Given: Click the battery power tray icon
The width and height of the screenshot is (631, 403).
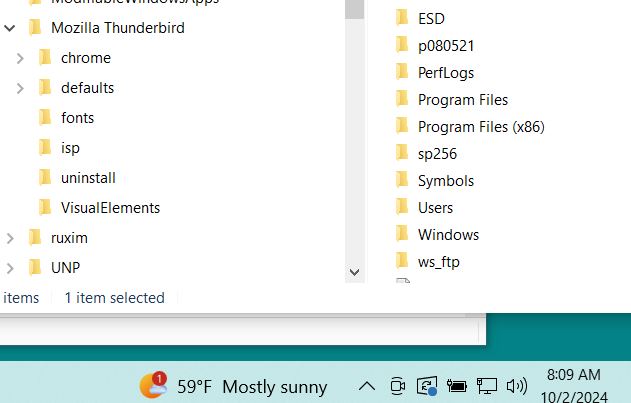Looking at the screenshot, I should tap(457, 386).
